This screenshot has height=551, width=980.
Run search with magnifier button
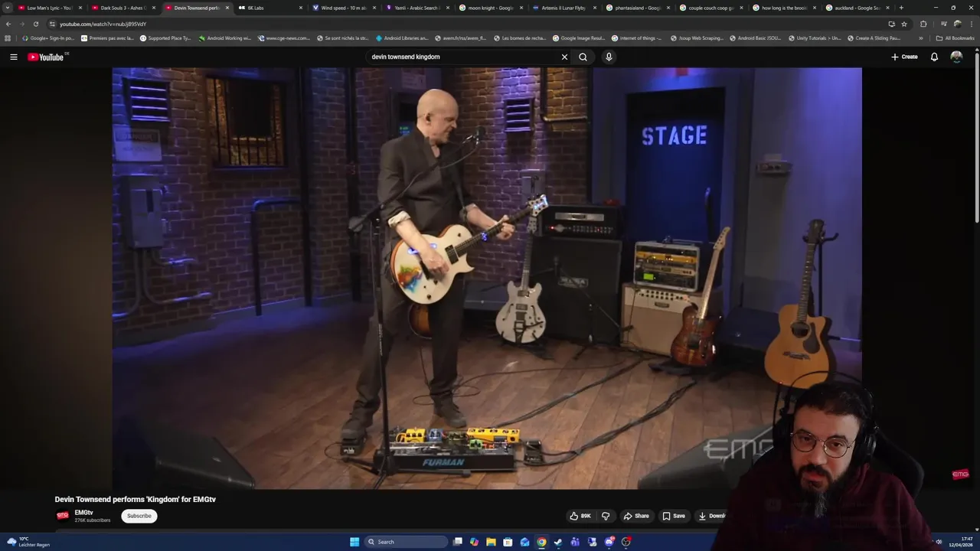click(583, 57)
